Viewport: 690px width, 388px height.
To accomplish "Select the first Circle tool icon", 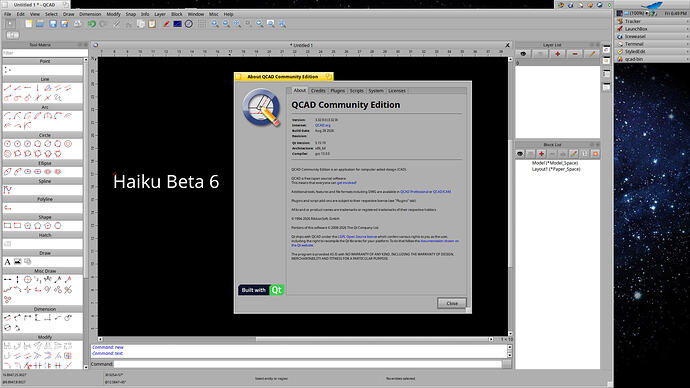I will 7,144.
